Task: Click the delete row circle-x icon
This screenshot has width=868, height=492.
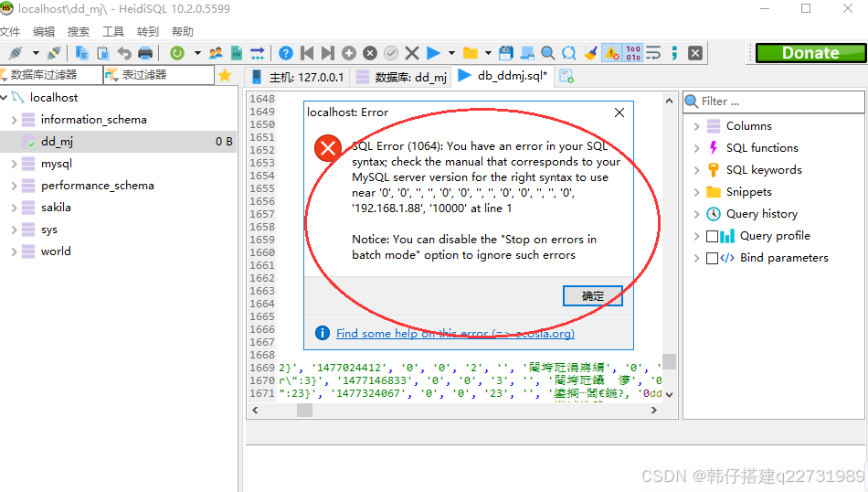Action: (370, 53)
